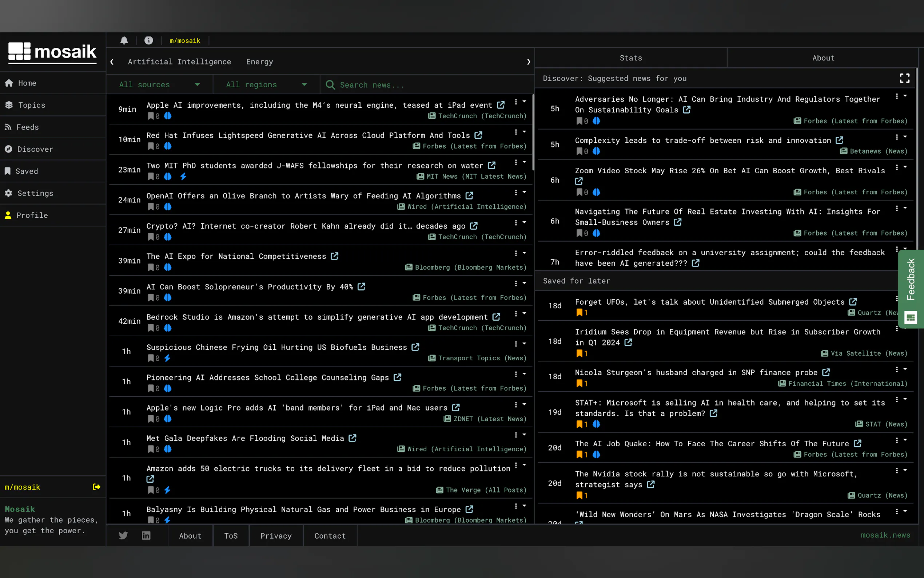Click the AI brain icon on Apple iPad article
The image size is (924, 578).
click(168, 116)
